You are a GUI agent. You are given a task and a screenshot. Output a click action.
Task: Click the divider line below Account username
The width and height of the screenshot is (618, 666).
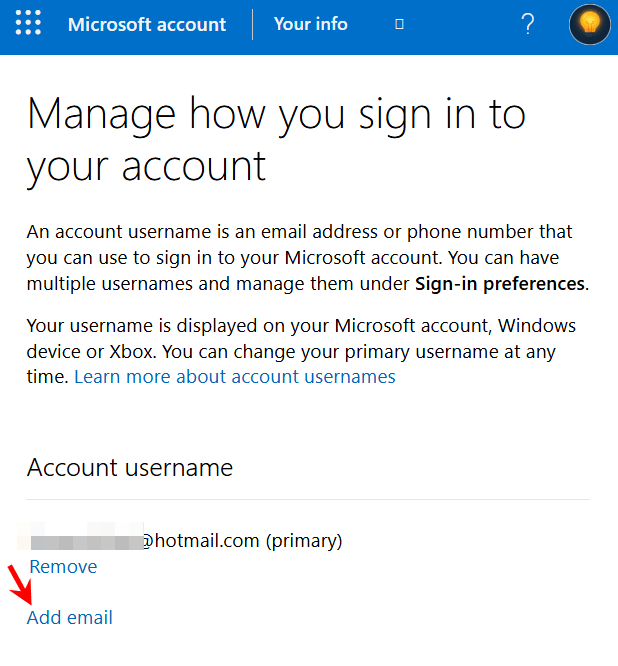coord(308,500)
